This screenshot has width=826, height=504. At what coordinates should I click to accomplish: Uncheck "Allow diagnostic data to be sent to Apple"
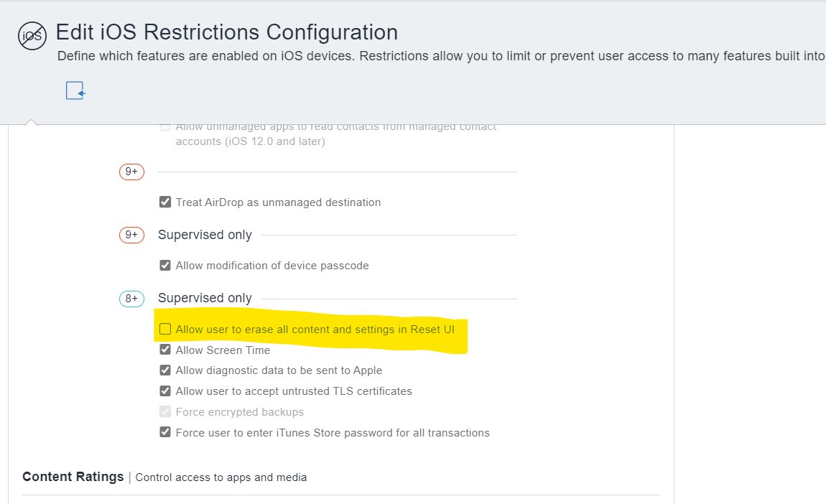[x=165, y=370]
